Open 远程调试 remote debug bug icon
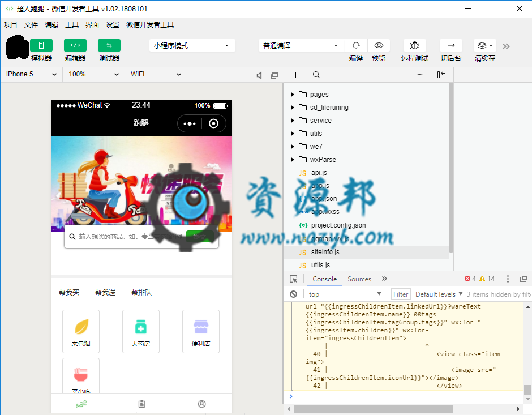This screenshot has height=415, width=532. (415, 45)
